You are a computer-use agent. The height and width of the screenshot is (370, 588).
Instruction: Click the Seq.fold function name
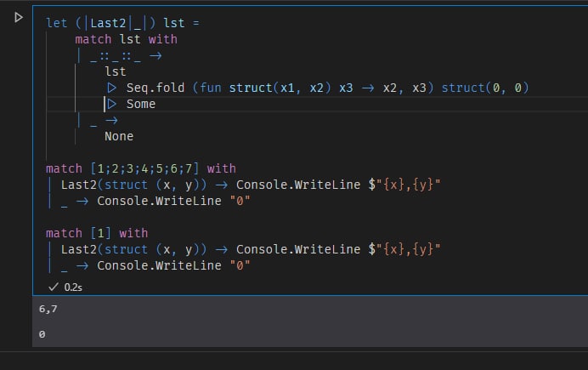156,88
